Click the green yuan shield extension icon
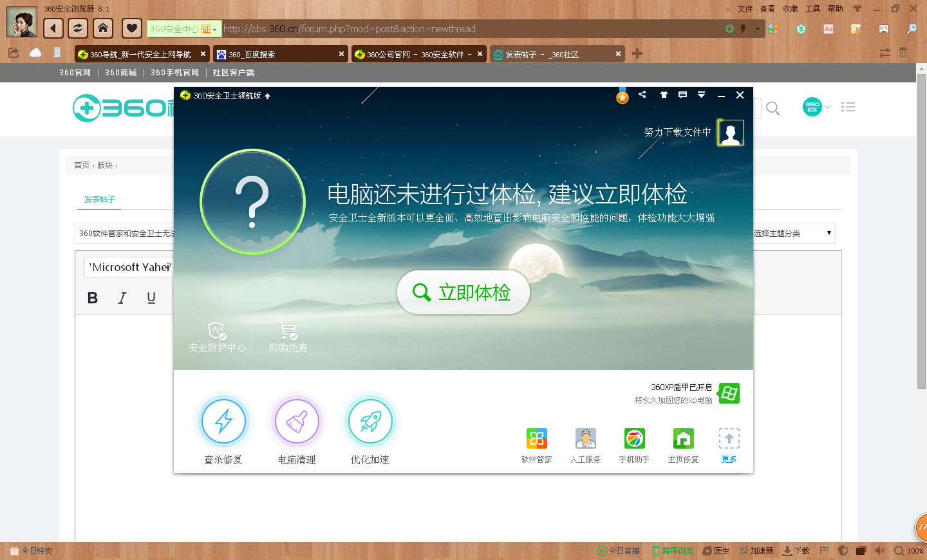Viewport: 927px width, 560px height. click(801, 29)
